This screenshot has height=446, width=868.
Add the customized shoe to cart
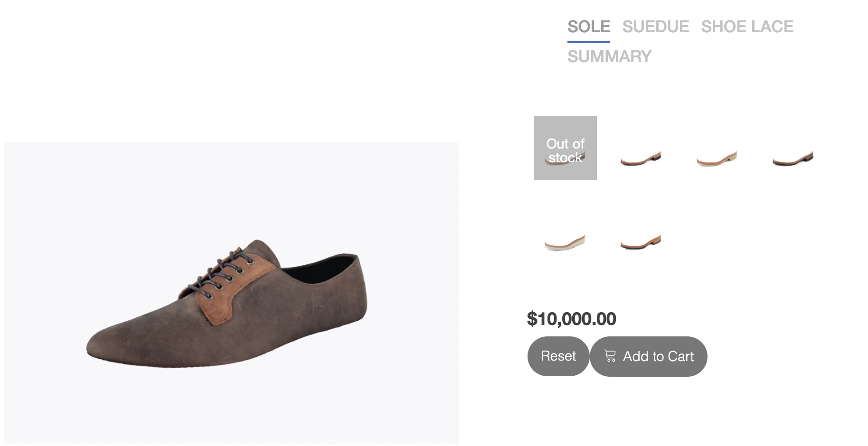pyautogui.click(x=649, y=356)
